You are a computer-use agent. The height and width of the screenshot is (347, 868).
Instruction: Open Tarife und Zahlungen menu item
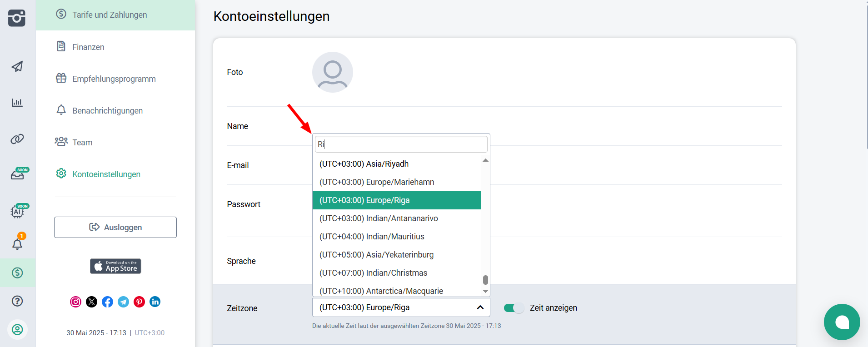(x=110, y=15)
